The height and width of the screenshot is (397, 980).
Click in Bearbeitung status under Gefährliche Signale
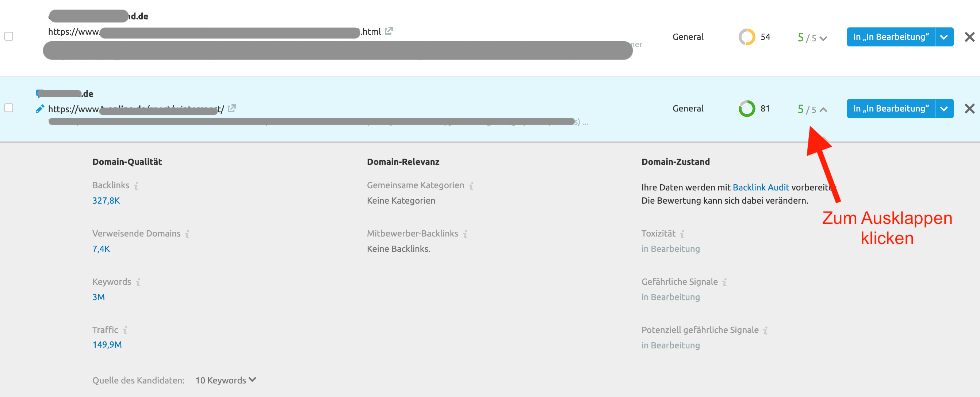(x=670, y=297)
